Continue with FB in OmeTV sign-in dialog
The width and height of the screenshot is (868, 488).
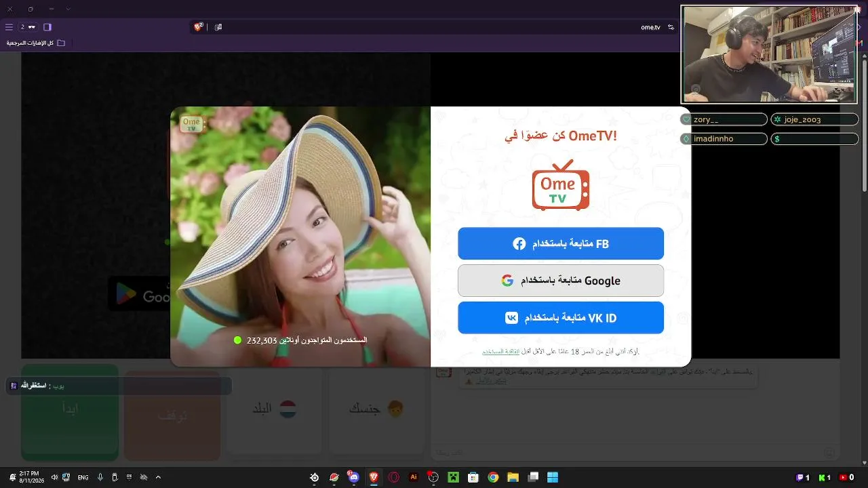click(x=561, y=243)
